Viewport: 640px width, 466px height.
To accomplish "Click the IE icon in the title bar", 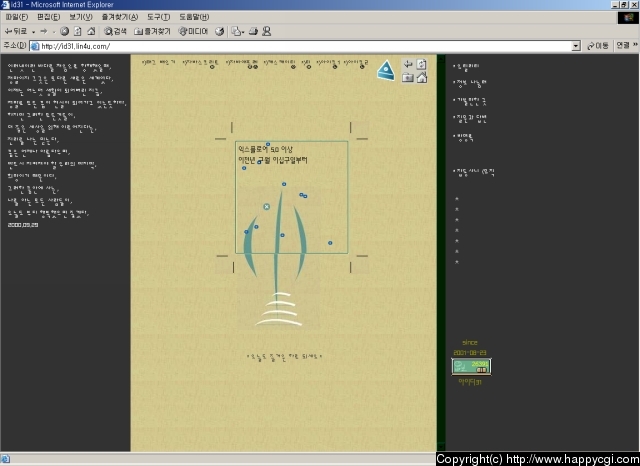I will click(x=5, y=4).
